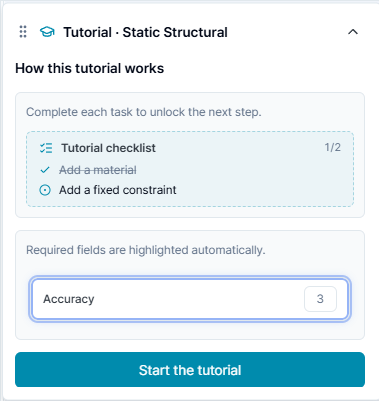379x401 pixels.
Task: Click the 1/2 checklist progress counter
Action: pyautogui.click(x=332, y=147)
